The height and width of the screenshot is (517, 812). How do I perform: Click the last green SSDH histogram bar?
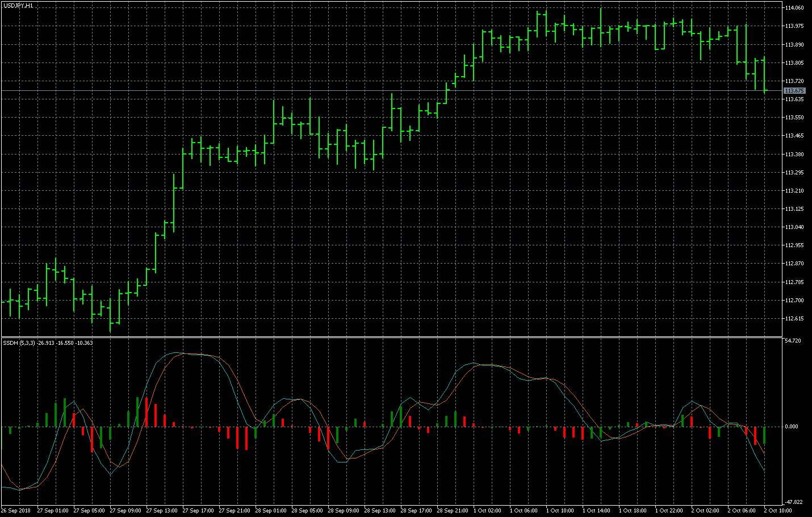tap(764, 435)
